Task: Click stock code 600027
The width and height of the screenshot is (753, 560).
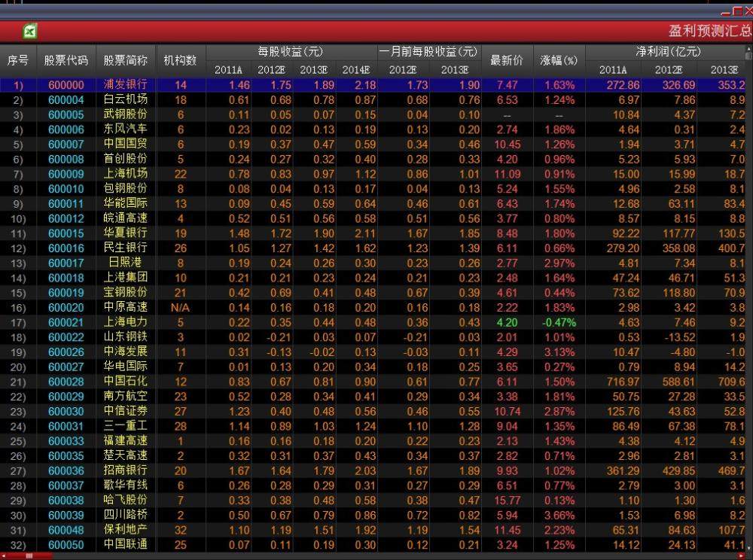Action: (x=66, y=367)
